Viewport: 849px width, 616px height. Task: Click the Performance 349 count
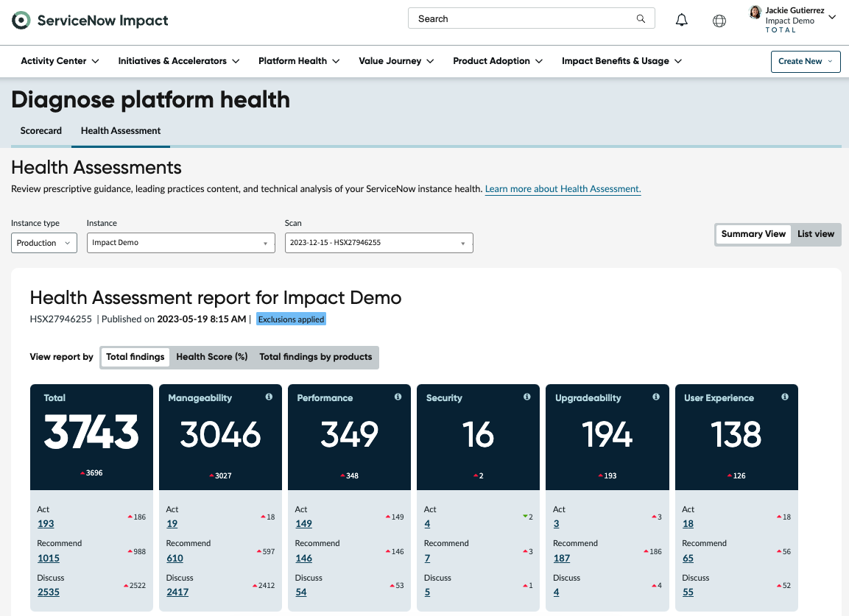point(349,434)
